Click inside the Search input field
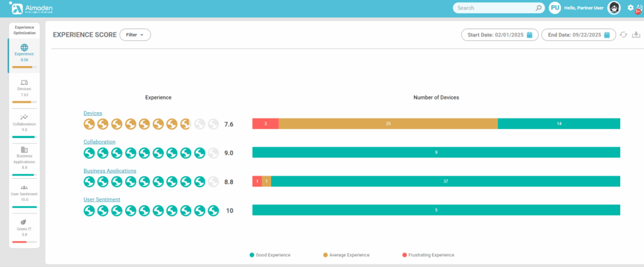The width and height of the screenshot is (644, 267). tap(494, 8)
